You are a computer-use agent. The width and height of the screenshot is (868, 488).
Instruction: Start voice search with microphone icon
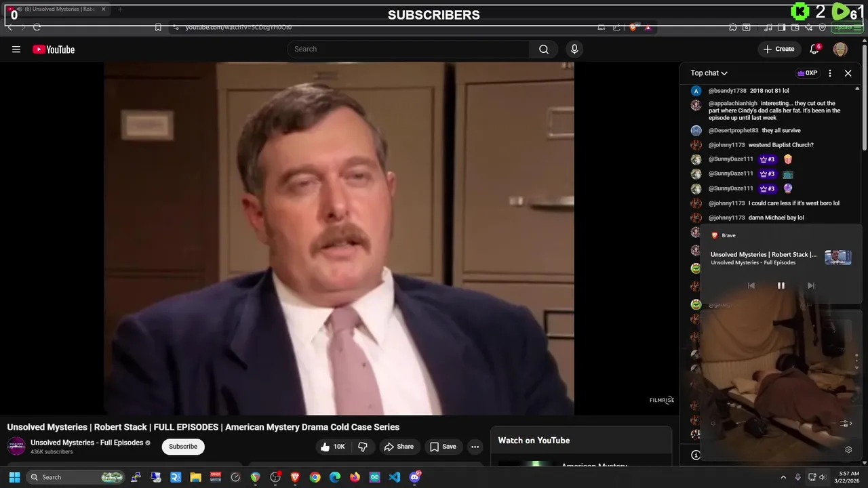pyautogui.click(x=574, y=49)
